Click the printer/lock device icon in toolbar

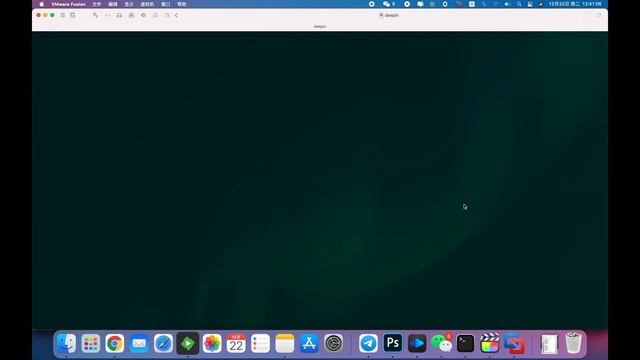[131, 15]
